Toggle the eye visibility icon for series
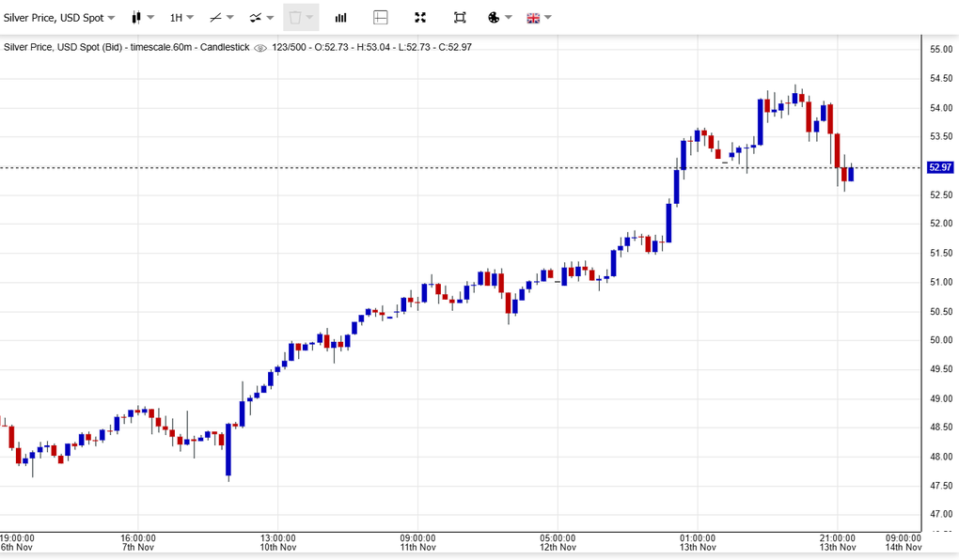This screenshot has height=560, width=959. tap(260, 48)
